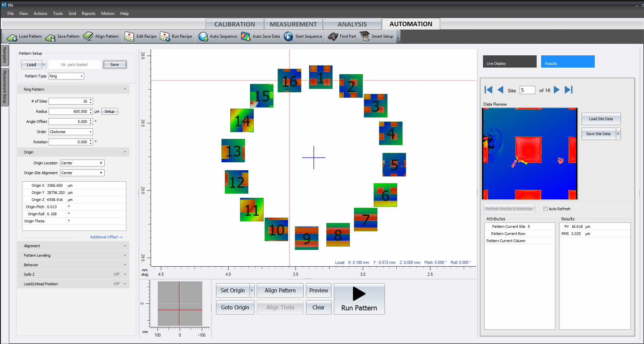Switch to the MEASUREMENT tab
The image size is (644, 344).
point(293,24)
